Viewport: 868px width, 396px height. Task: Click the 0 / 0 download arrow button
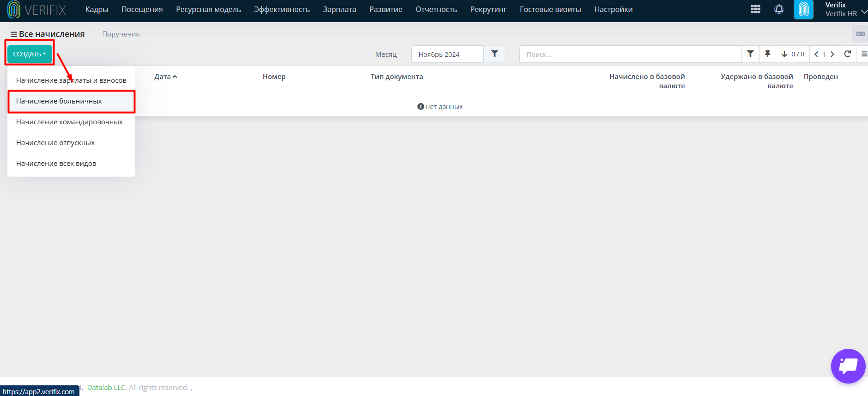coord(793,54)
